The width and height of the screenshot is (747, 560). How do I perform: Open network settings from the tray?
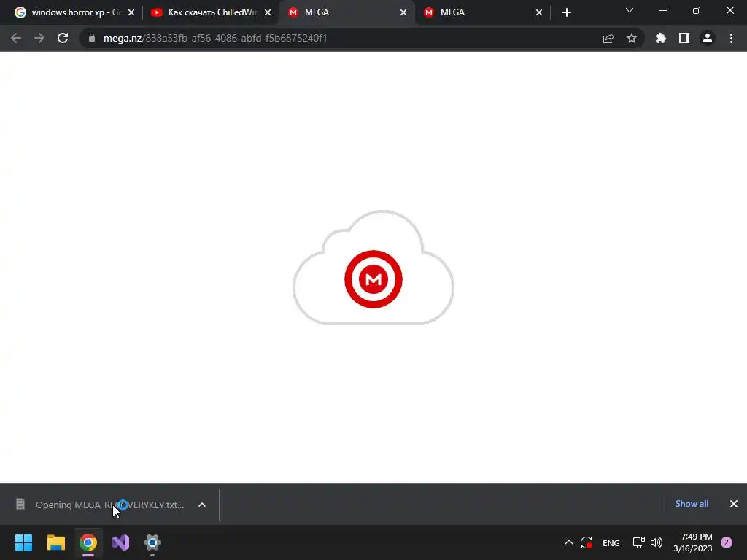pos(639,542)
